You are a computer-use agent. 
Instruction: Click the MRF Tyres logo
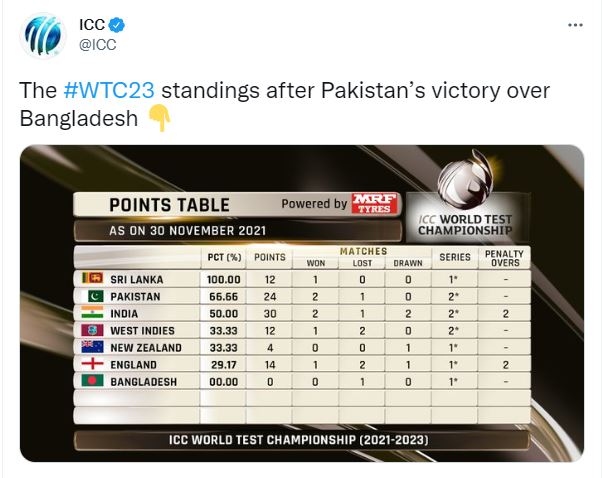(374, 203)
